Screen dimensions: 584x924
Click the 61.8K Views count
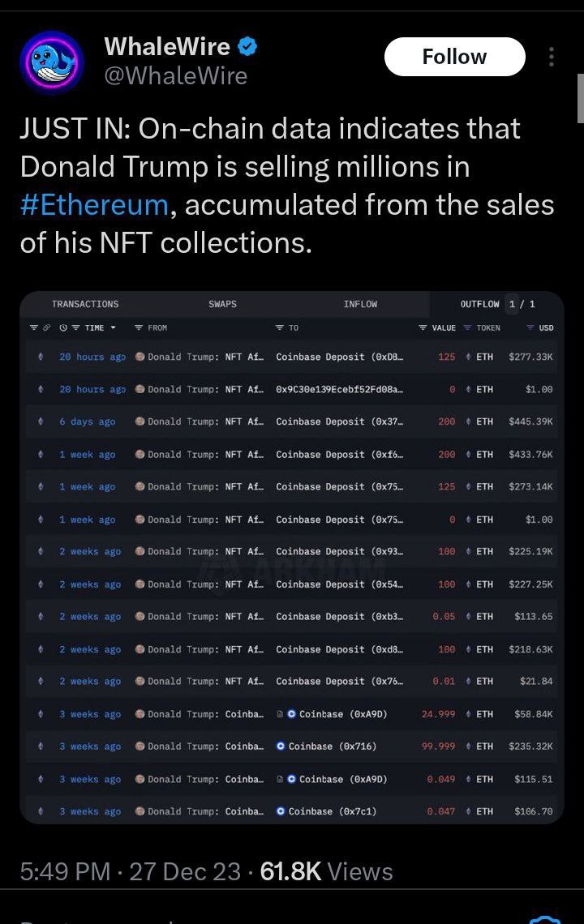click(x=326, y=871)
